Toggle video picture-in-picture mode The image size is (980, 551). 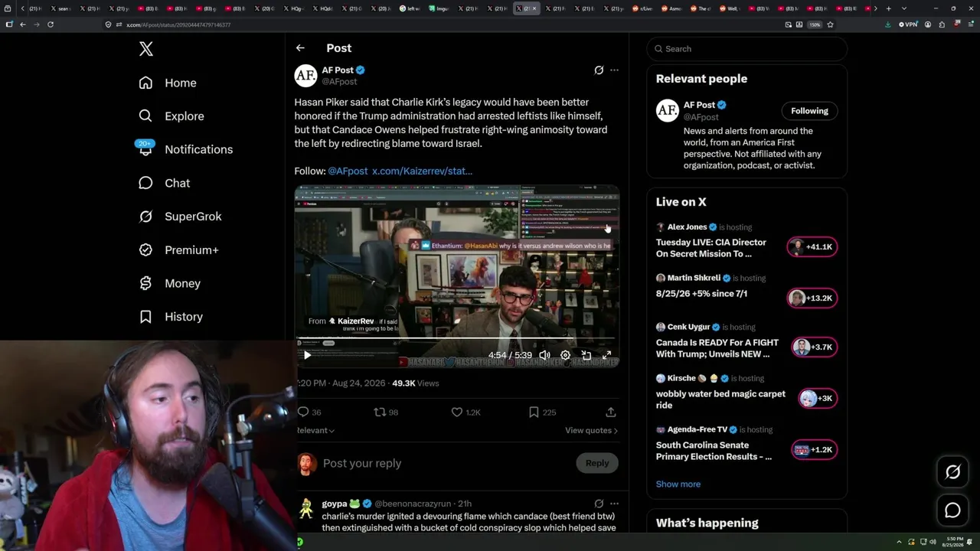(x=586, y=355)
